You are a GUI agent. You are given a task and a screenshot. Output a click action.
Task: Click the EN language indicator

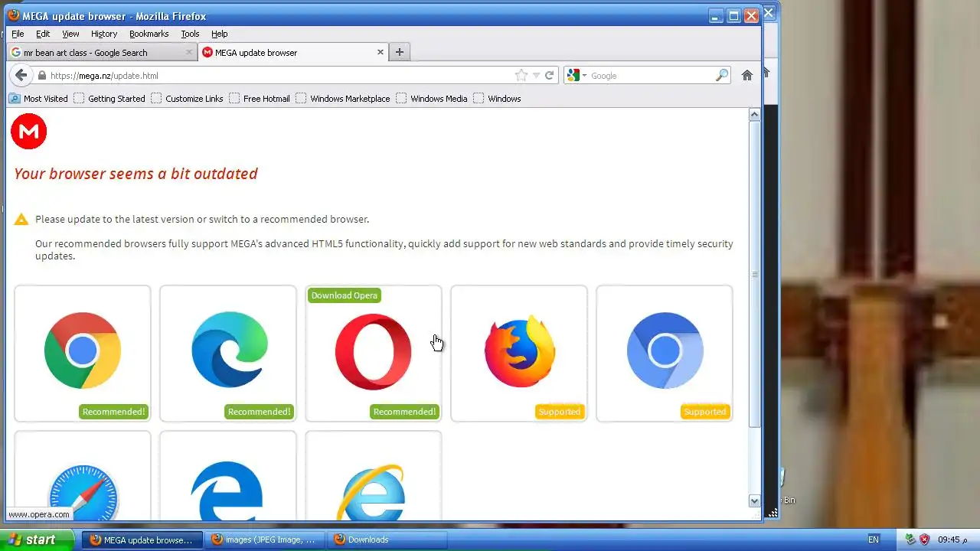coord(874,540)
